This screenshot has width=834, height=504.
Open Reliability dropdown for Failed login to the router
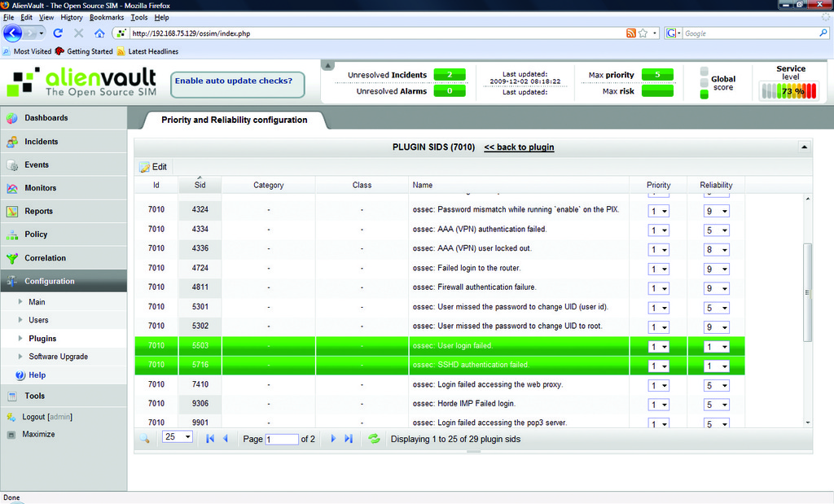(717, 268)
